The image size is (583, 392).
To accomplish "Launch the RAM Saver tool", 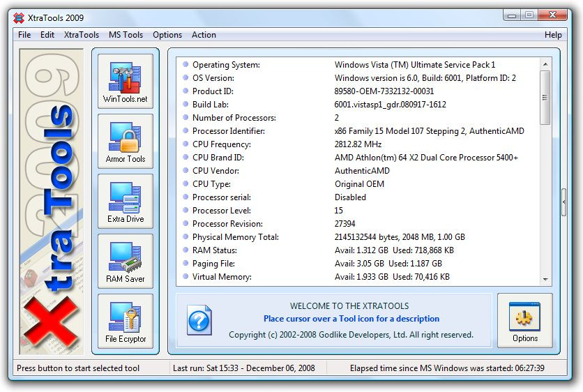I will (x=126, y=261).
